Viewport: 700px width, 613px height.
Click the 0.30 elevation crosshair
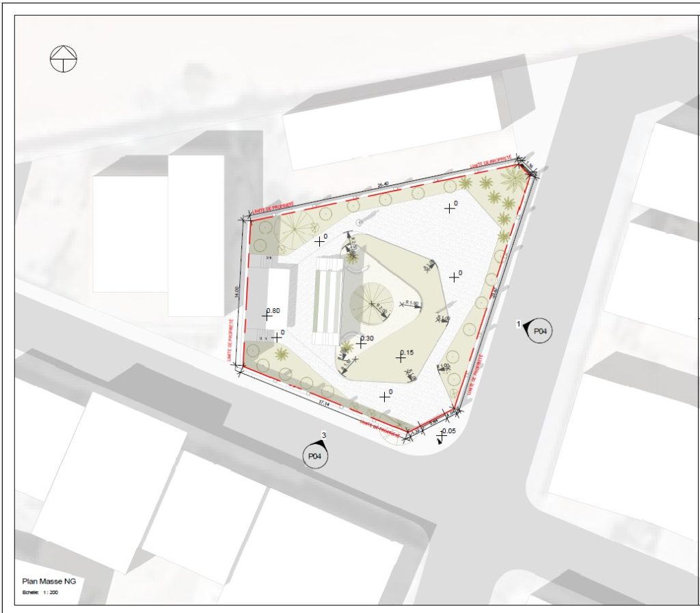[362, 344]
